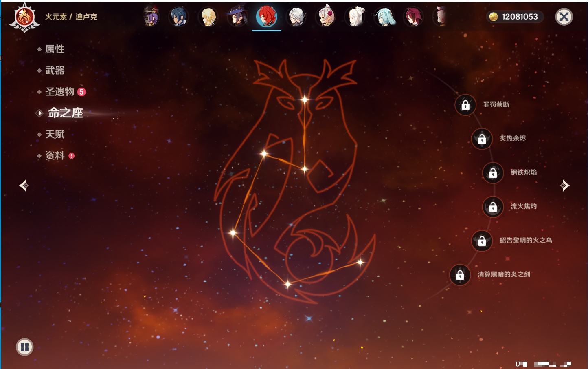Click the lock icon beside 昭告黎明的火之鸟
The width and height of the screenshot is (588, 369).
pos(482,241)
